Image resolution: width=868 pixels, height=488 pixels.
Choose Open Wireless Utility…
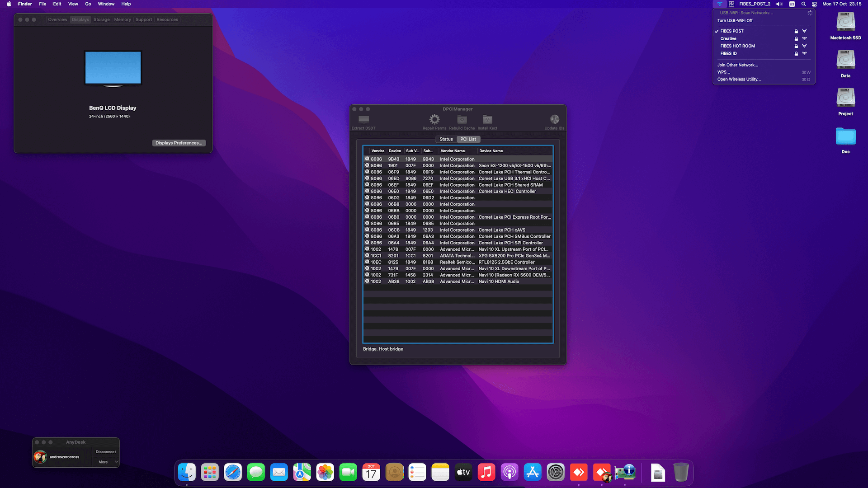click(764, 80)
